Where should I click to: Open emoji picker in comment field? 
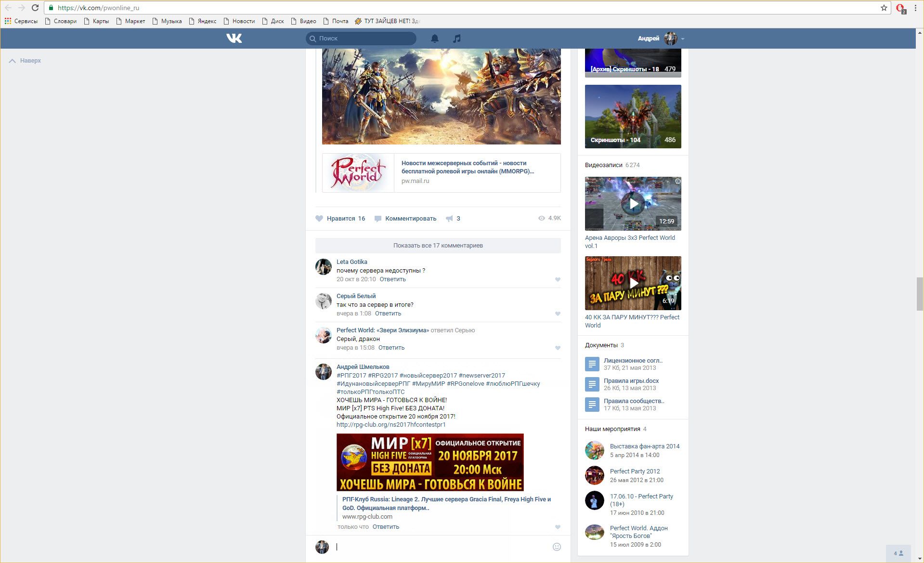coord(557,547)
